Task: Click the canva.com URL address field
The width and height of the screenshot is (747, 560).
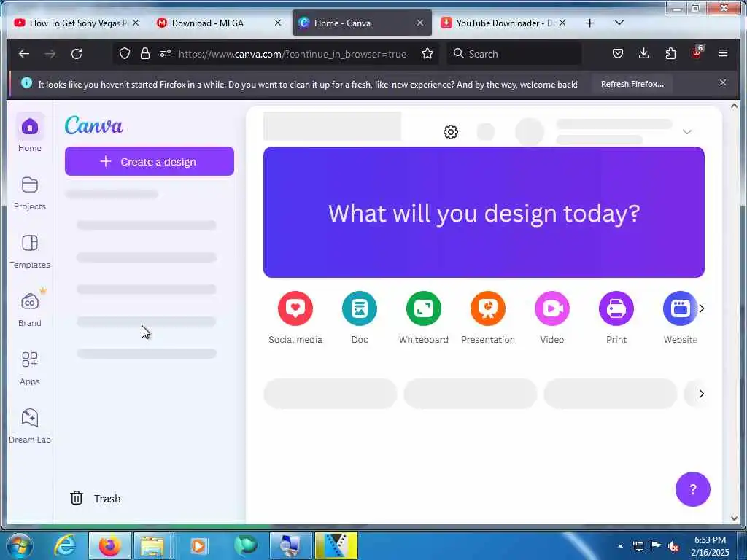Action: tap(292, 54)
